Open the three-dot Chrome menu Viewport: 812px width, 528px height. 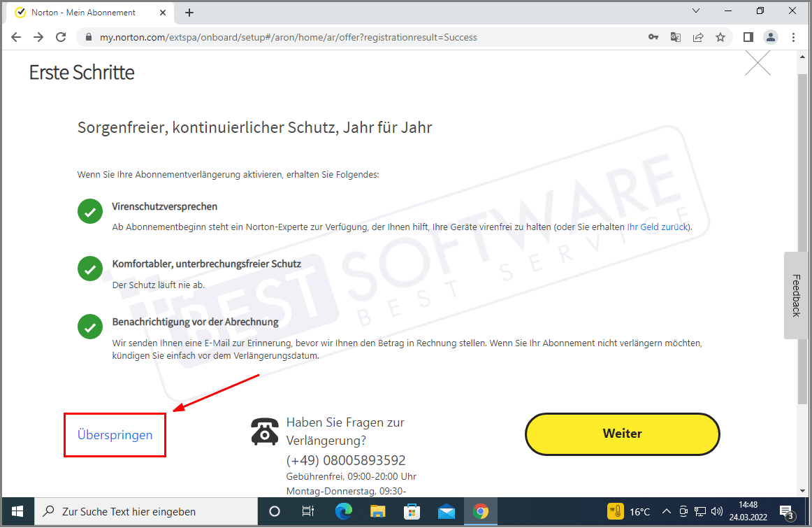click(x=794, y=37)
